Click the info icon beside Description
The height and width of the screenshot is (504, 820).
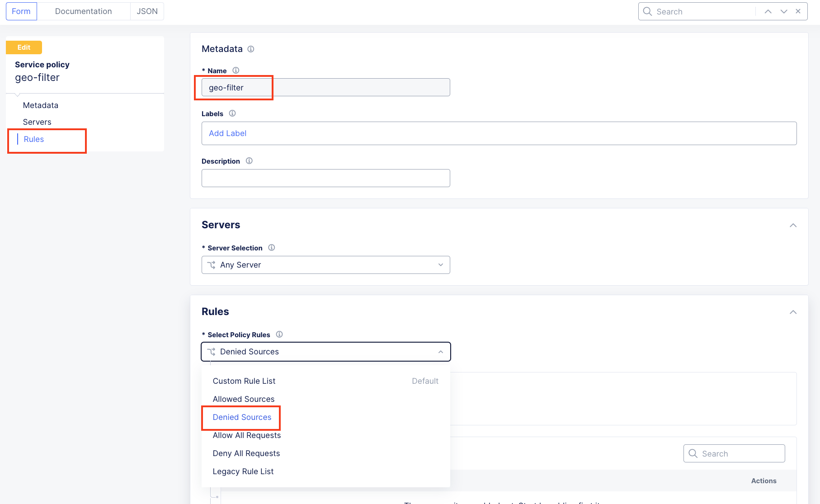(249, 161)
